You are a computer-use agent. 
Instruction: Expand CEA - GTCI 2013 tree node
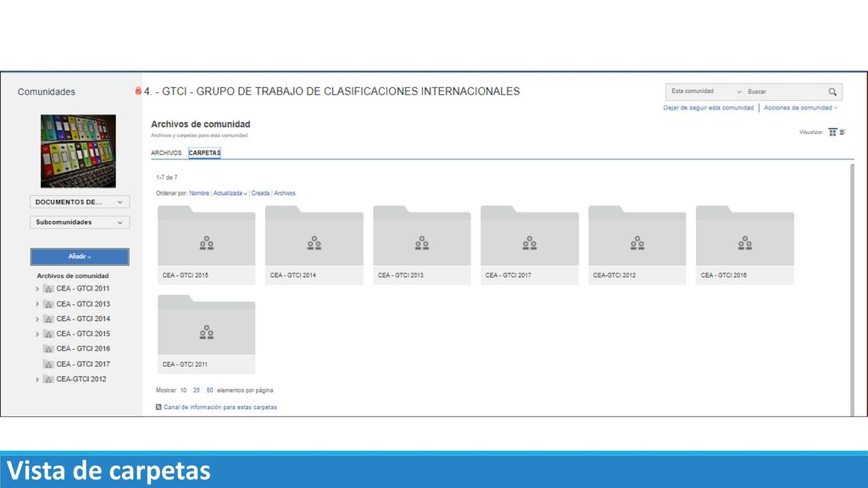(37, 304)
